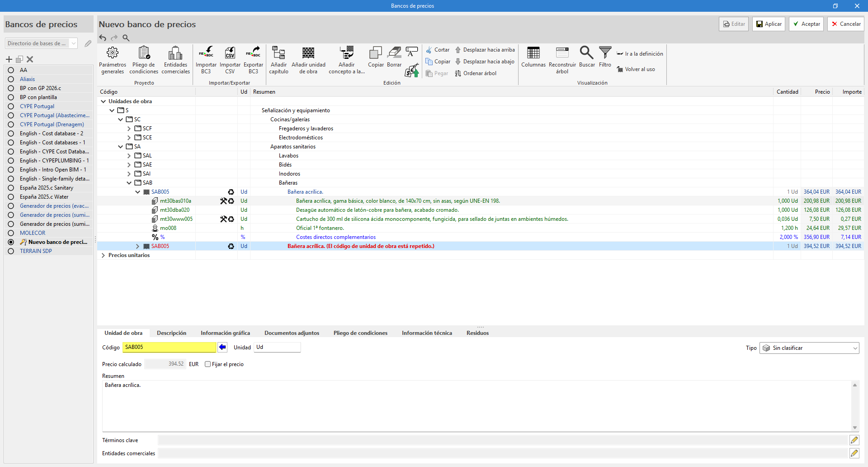Open Entidades comerciales in toolbar
Viewport: 868px width, 467px height.
pos(175,59)
